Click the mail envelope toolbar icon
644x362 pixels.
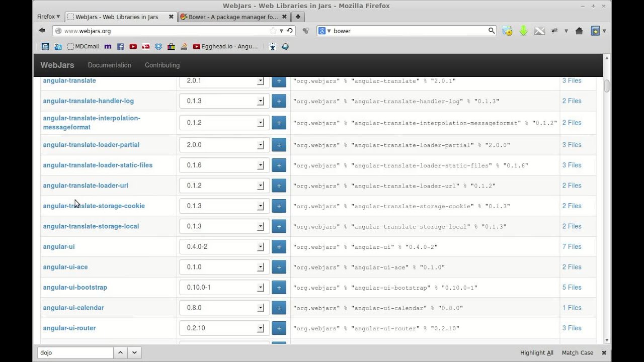coord(539,31)
